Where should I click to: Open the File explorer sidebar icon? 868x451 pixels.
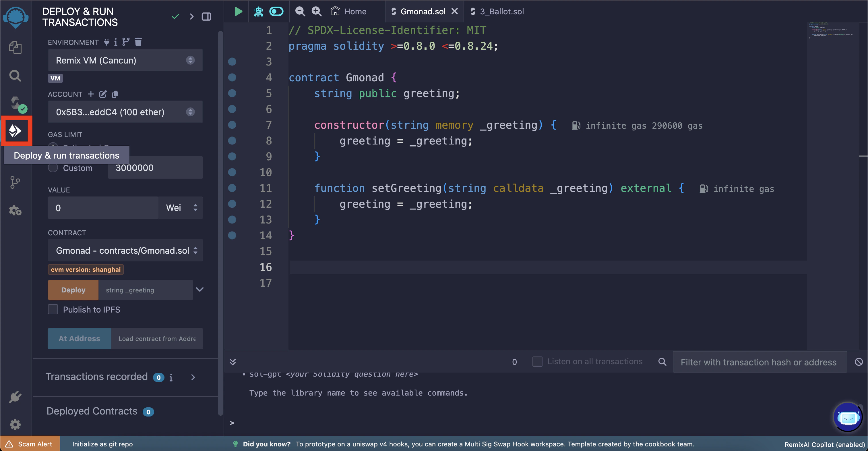pos(15,47)
